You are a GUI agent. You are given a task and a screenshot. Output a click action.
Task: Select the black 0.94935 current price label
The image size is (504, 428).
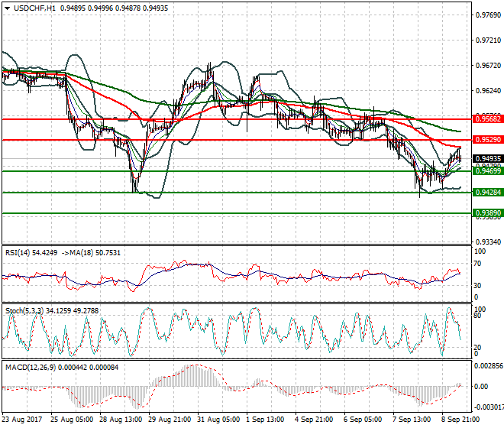(x=488, y=159)
